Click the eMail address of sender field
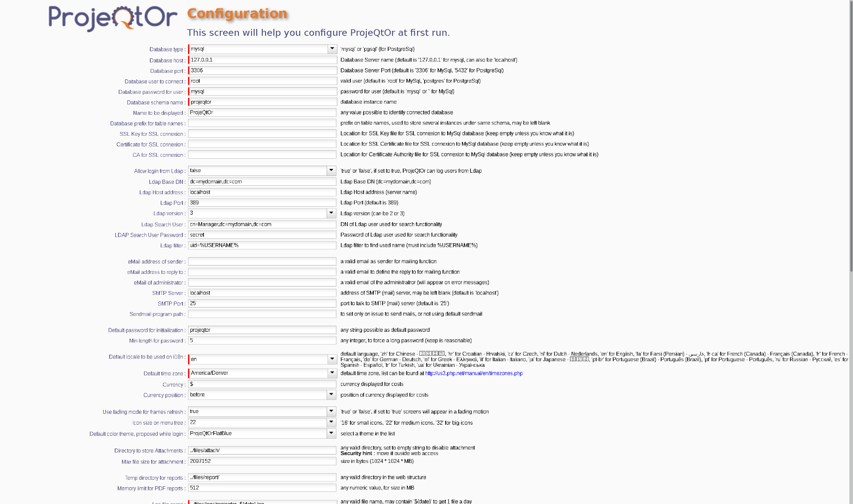This screenshot has height=504, width=853. 262,262
